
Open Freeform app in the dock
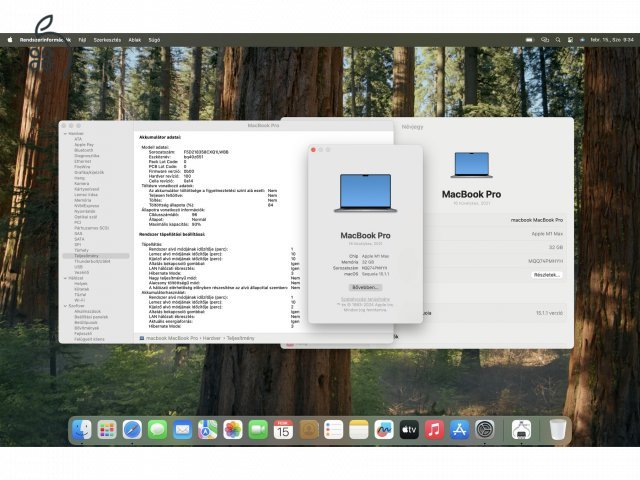[x=384, y=430]
